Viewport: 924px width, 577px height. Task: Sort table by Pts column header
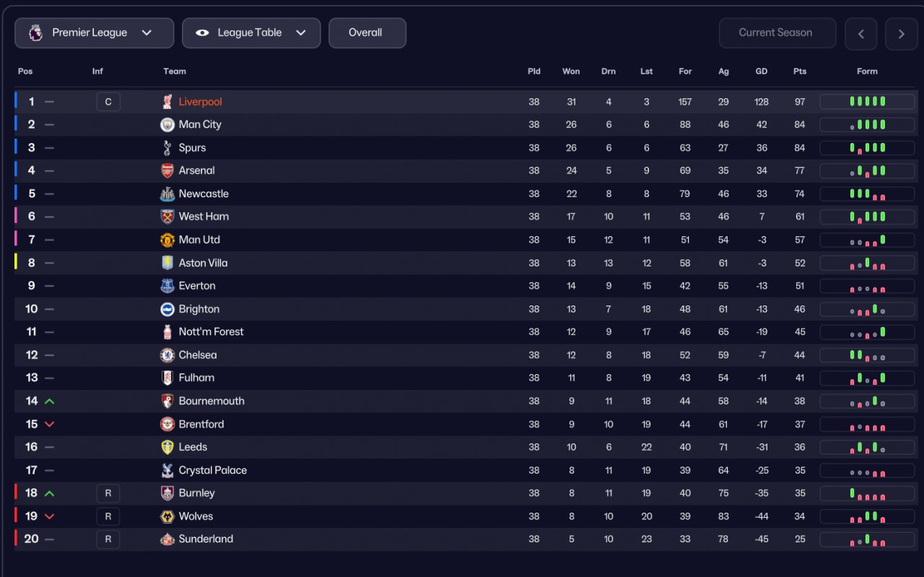point(799,71)
